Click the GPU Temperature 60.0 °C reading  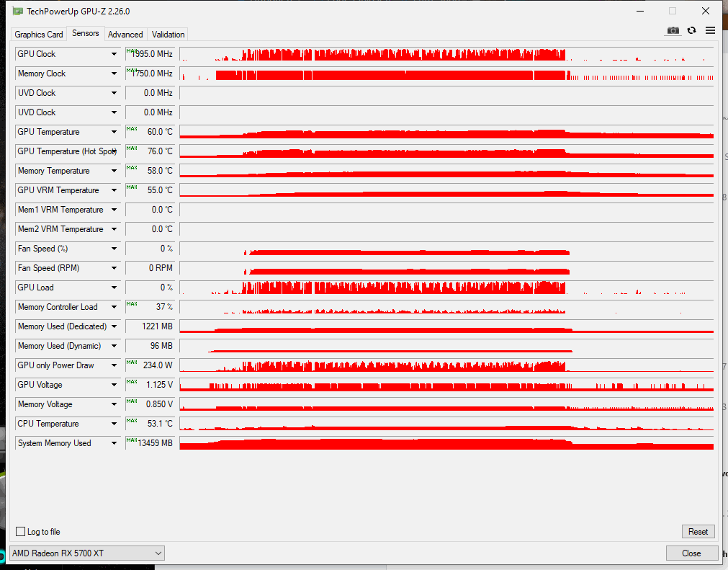150,132
